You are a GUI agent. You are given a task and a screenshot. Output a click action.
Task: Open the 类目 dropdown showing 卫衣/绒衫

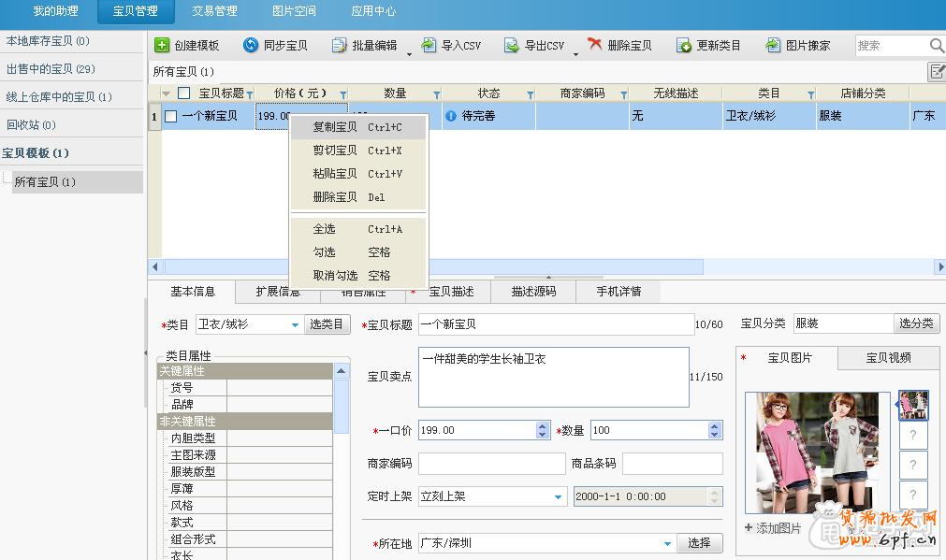(295, 324)
